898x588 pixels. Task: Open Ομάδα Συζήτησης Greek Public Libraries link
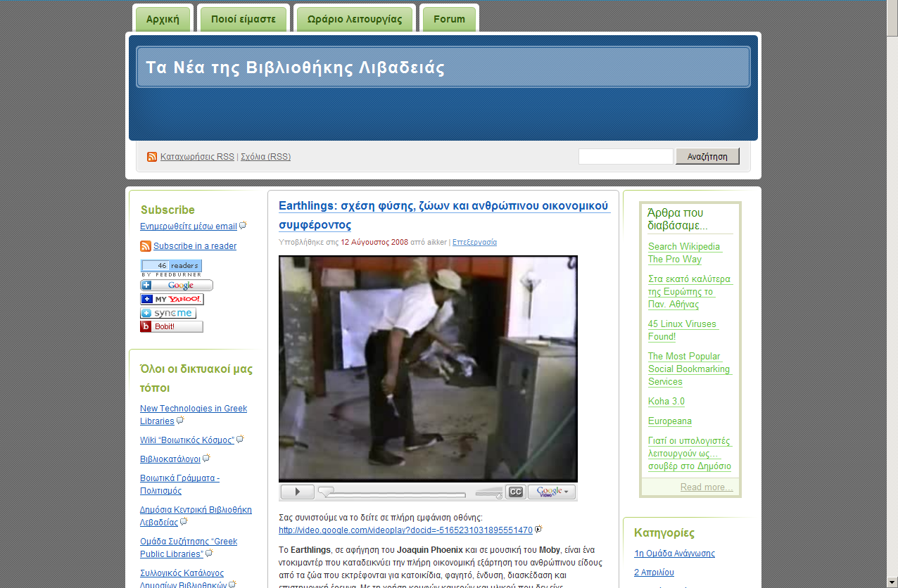point(189,548)
